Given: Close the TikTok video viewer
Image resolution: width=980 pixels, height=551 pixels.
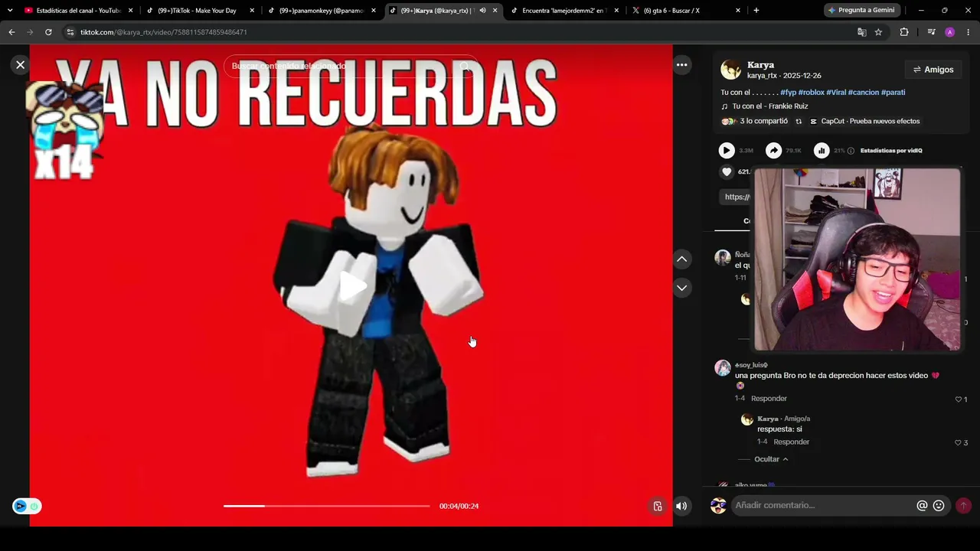Looking at the screenshot, I should pyautogui.click(x=21, y=65).
